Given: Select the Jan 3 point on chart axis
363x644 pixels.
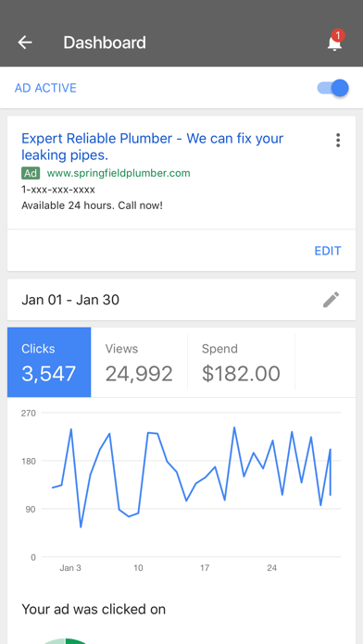Looking at the screenshot, I should click(x=70, y=568).
